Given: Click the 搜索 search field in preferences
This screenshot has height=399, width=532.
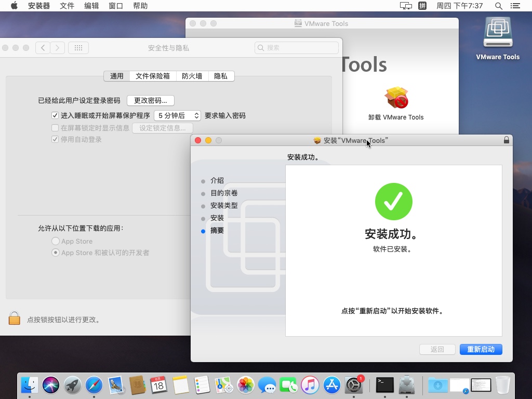Looking at the screenshot, I should [297, 48].
